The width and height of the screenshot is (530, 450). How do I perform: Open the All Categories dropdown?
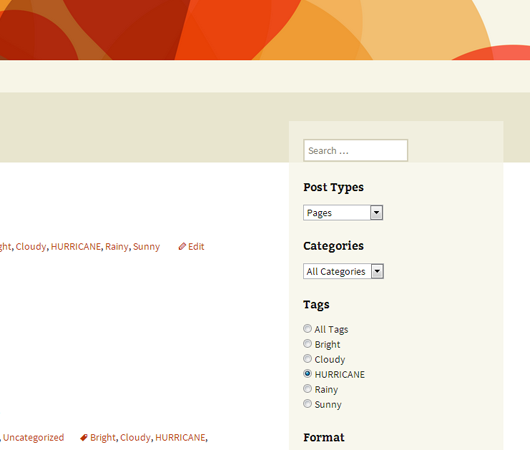(x=343, y=271)
